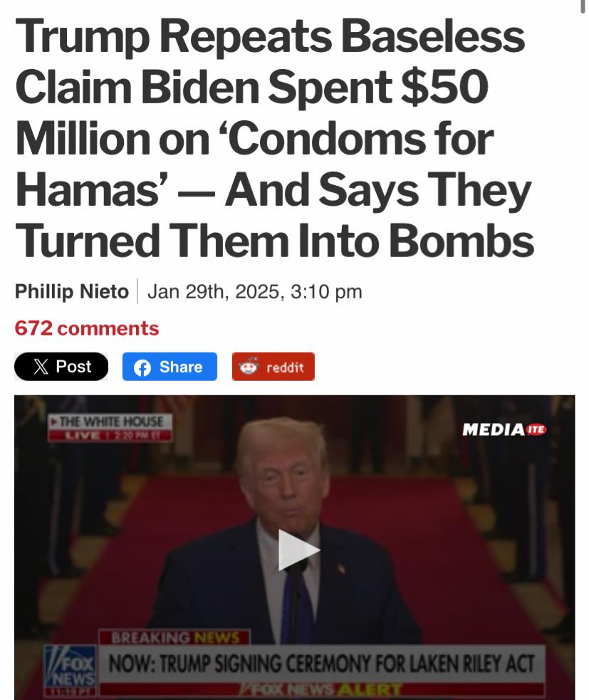Click the 'reddit' text on red button

pyautogui.click(x=285, y=367)
